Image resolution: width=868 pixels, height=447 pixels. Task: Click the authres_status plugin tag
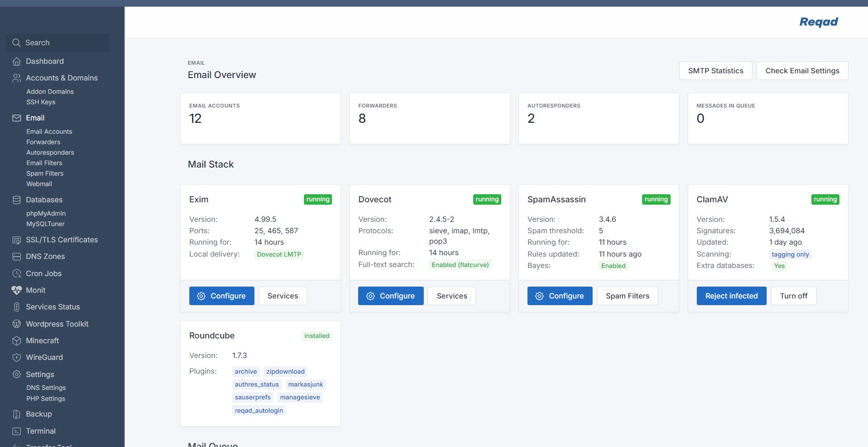pyautogui.click(x=257, y=385)
